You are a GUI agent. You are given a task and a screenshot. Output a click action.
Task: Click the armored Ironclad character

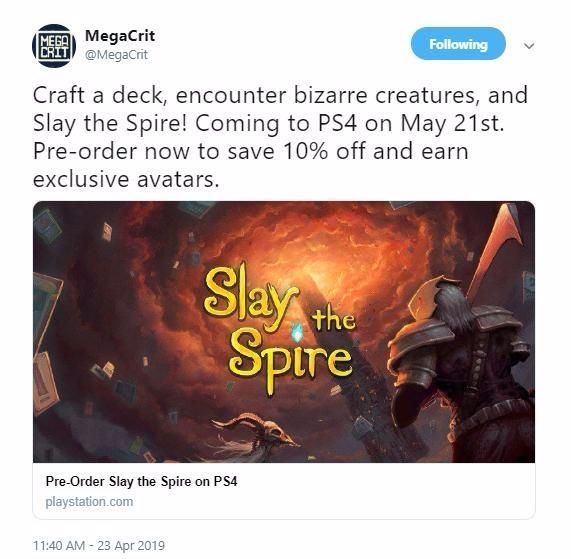tap(461, 368)
